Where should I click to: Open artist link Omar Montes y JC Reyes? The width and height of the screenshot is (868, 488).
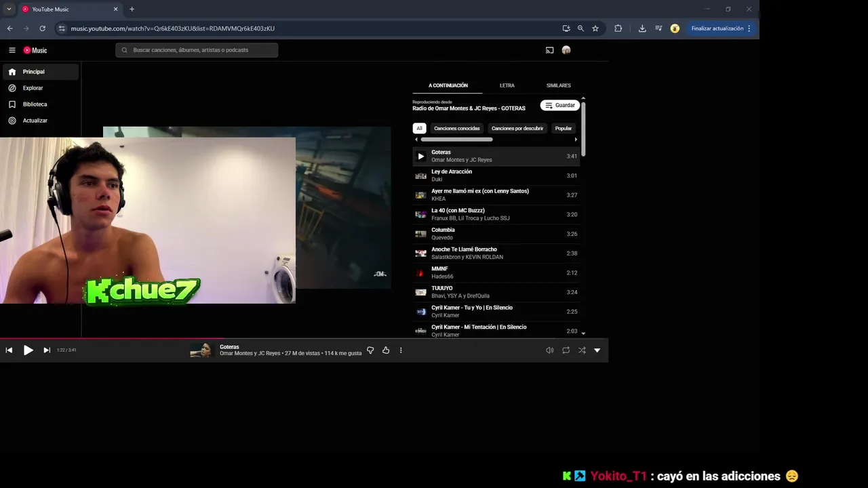coord(250,354)
